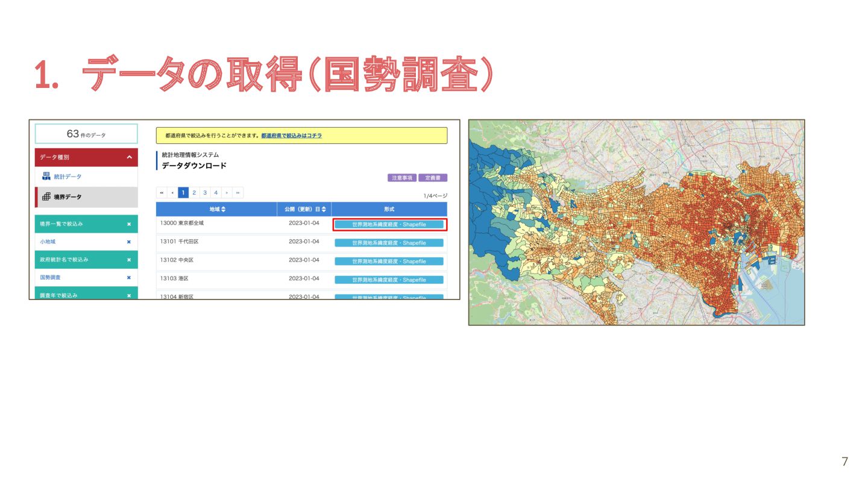This screenshot has height=488, width=868.
Task: Remove the 境界一覧で絞込み filter with its X
Action: [x=129, y=224]
